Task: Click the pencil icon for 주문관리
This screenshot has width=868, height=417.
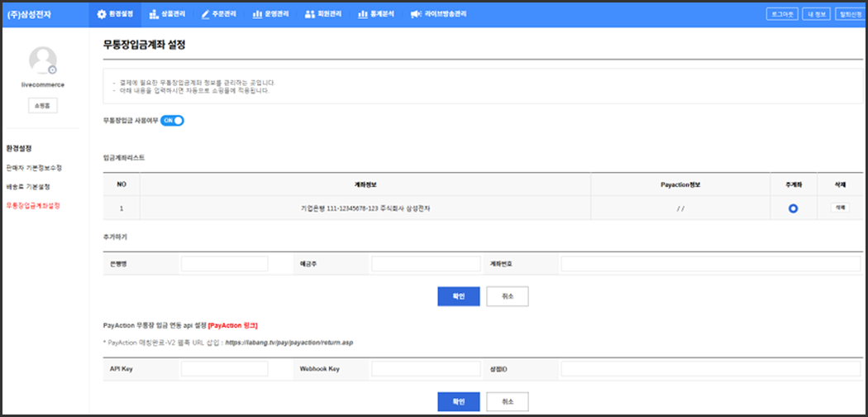Action: [206, 14]
